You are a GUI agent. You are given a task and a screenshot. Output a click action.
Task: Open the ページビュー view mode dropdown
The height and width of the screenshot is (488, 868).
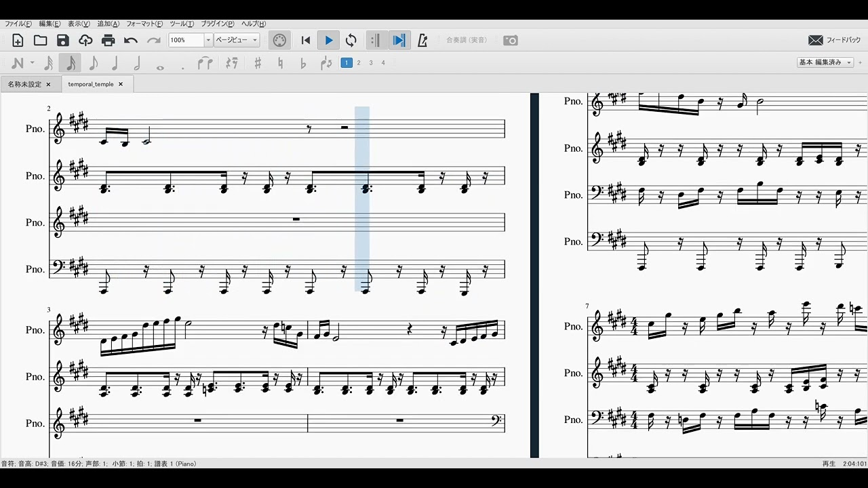237,40
